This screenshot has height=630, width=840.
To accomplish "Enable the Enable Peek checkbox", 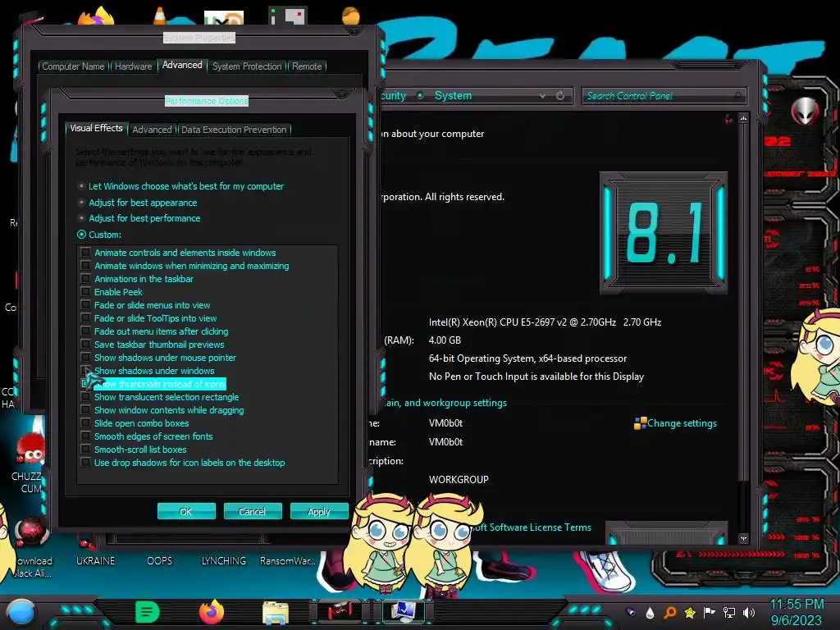I will [x=85, y=291].
